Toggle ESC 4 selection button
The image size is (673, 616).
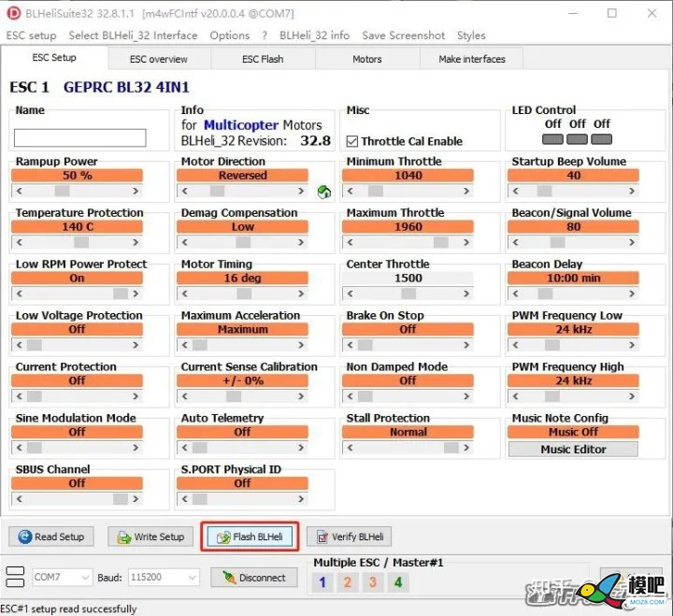tap(398, 582)
